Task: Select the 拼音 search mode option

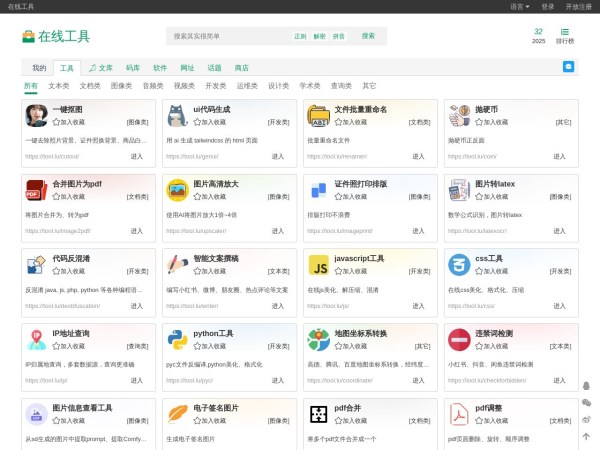Action: pyautogui.click(x=339, y=36)
